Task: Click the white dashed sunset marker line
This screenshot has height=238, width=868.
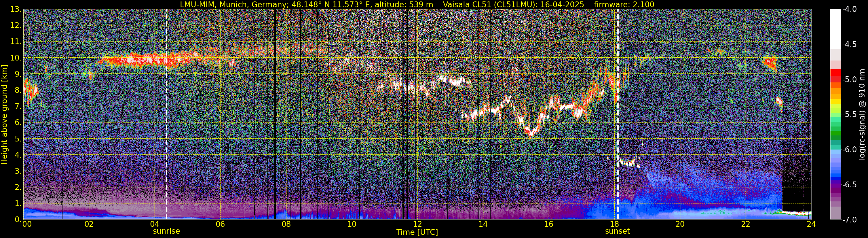Action: [x=618, y=114]
